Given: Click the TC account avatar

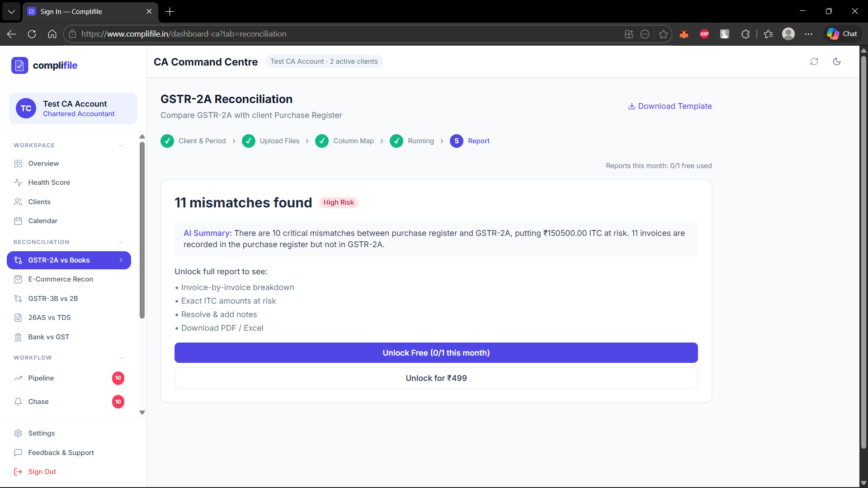Looking at the screenshot, I should click(x=26, y=108).
